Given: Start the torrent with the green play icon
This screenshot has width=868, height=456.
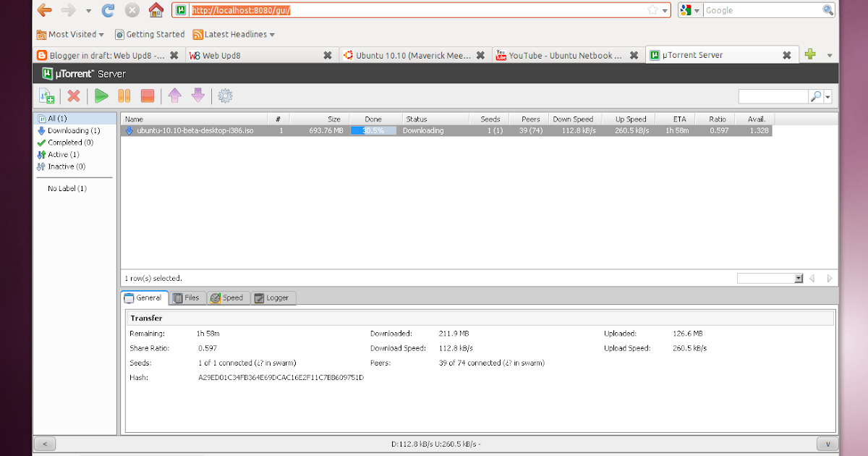Looking at the screenshot, I should pos(101,96).
